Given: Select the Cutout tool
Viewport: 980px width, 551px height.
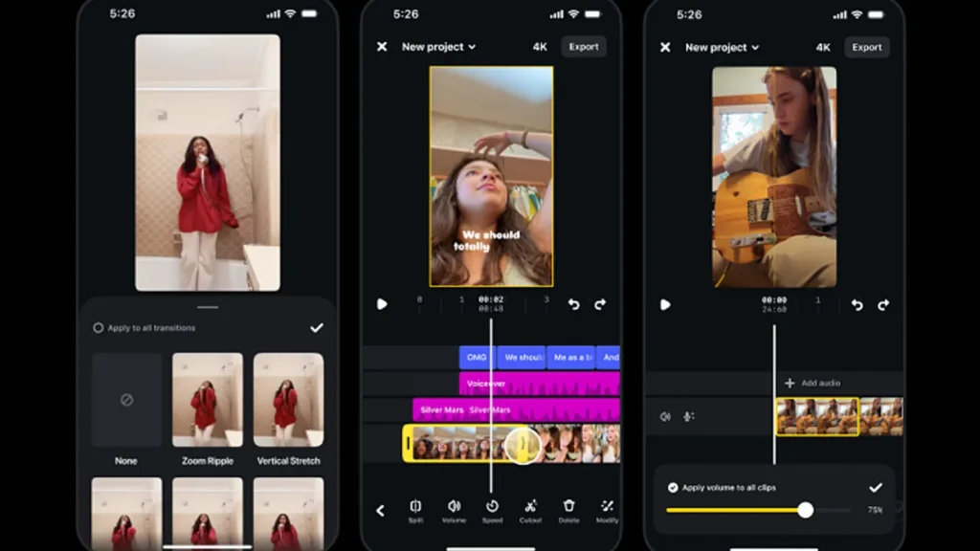Looking at the screenshot, I should click(530, 509).
